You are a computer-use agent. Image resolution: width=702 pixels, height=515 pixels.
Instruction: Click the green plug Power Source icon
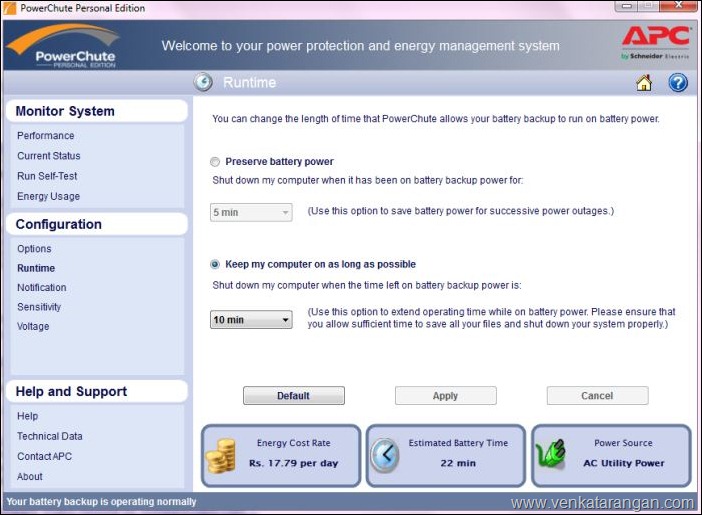(x=551, y=454)
